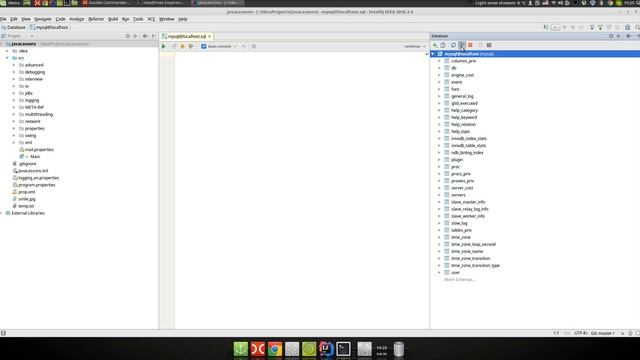This screenshot has width=640, height=360.
Task: Click the Database breadcrumb in navigation bar
Action: [x=13, y=27]
